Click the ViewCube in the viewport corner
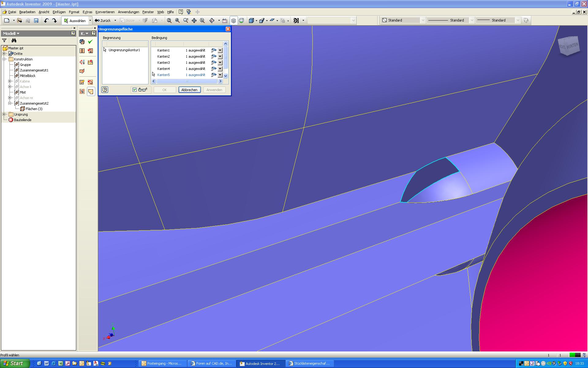 tap(569, 46)
